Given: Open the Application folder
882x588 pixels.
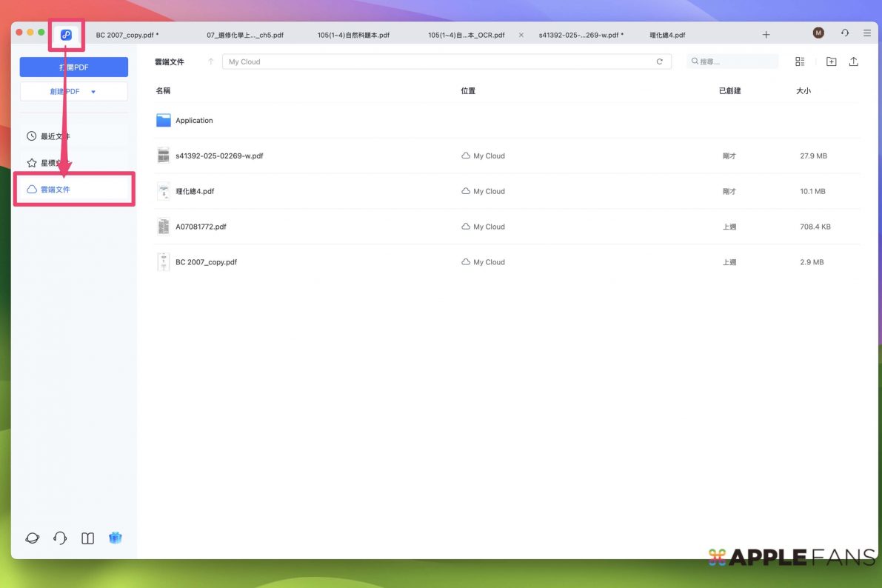Looking at the screenshot, I should tap(194, 121).
